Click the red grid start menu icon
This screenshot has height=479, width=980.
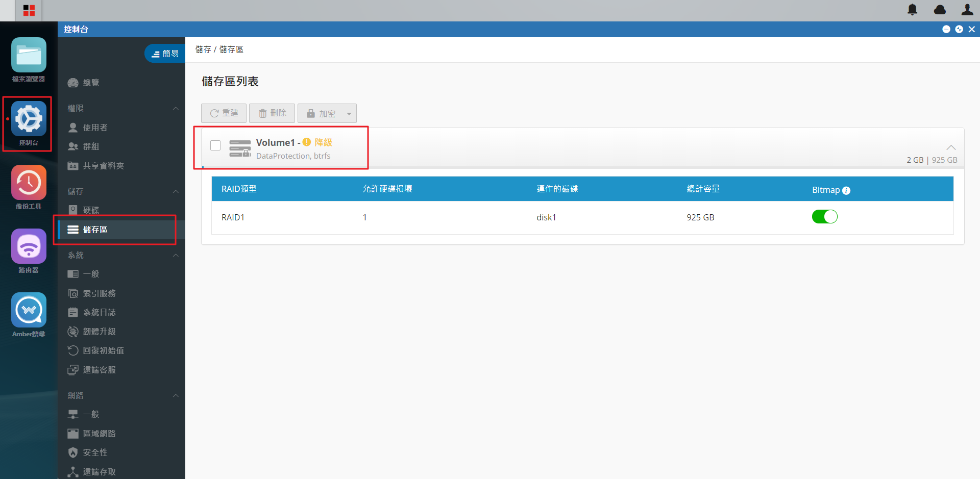(29, 10)
